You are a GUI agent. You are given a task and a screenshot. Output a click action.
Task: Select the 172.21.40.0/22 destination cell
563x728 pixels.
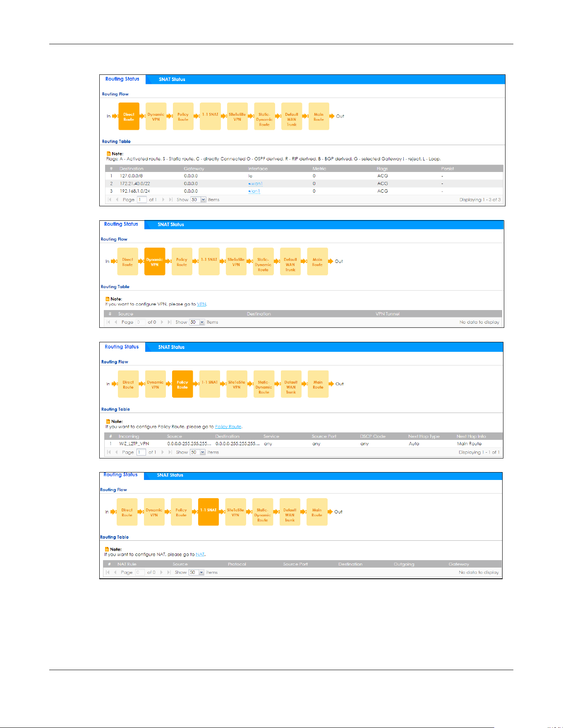pos(135,184)
